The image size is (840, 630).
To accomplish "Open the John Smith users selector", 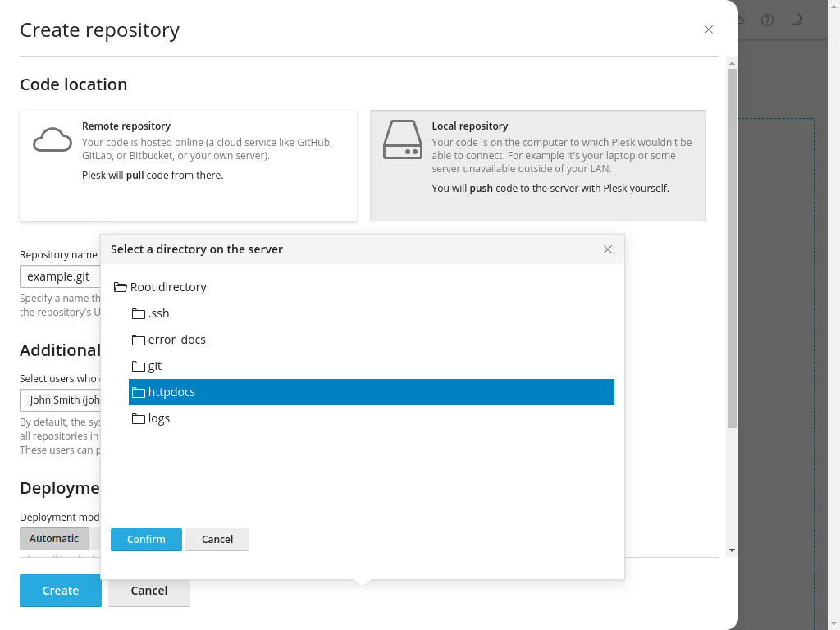I will click(61, 400).
